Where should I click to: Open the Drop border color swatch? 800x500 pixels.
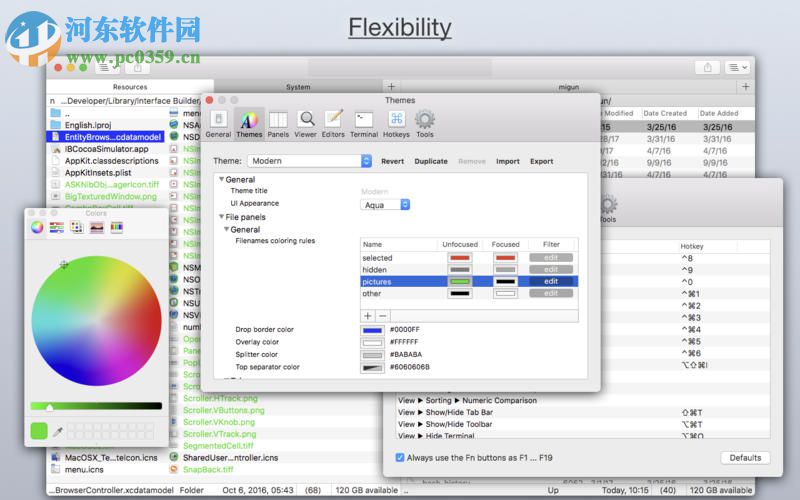pos(372,330)
